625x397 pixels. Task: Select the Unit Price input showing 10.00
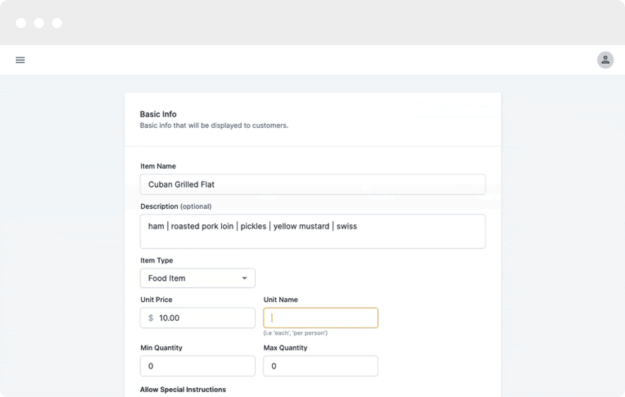pos(198,318)
